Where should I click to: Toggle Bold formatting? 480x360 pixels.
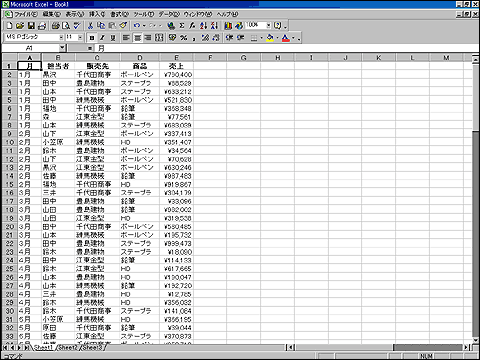[92, 38]
